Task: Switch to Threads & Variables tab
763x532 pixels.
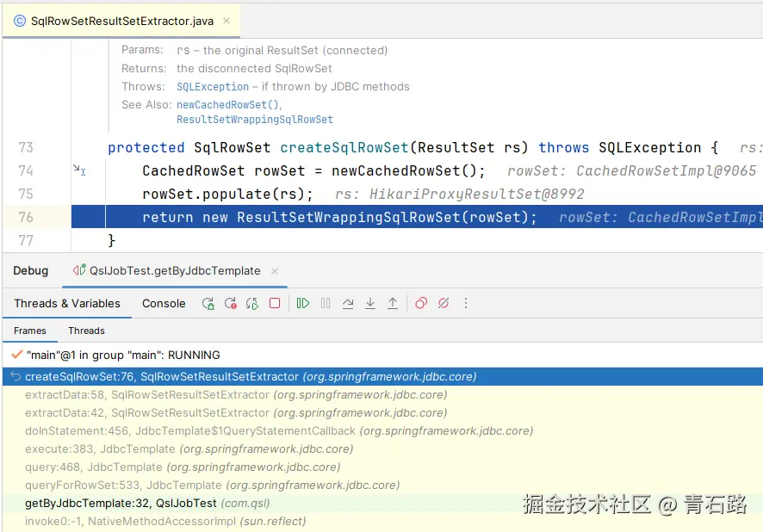Action: [x=67, y=303]
